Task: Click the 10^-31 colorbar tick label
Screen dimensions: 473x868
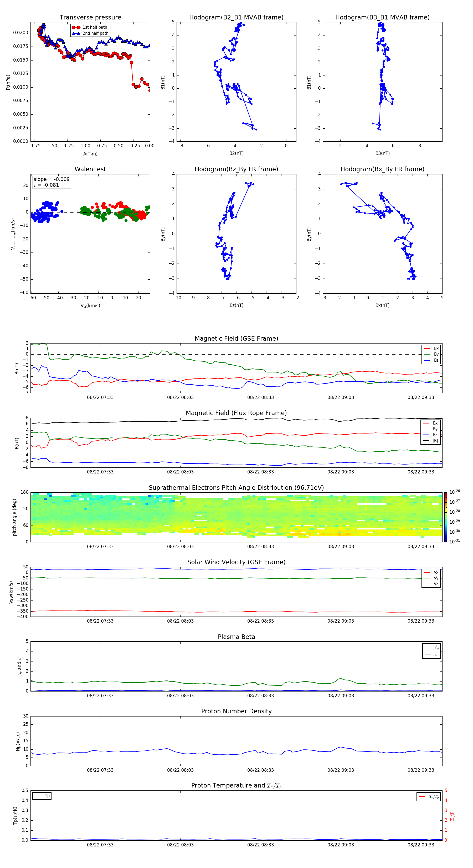Action: click(x=455, y=542)
